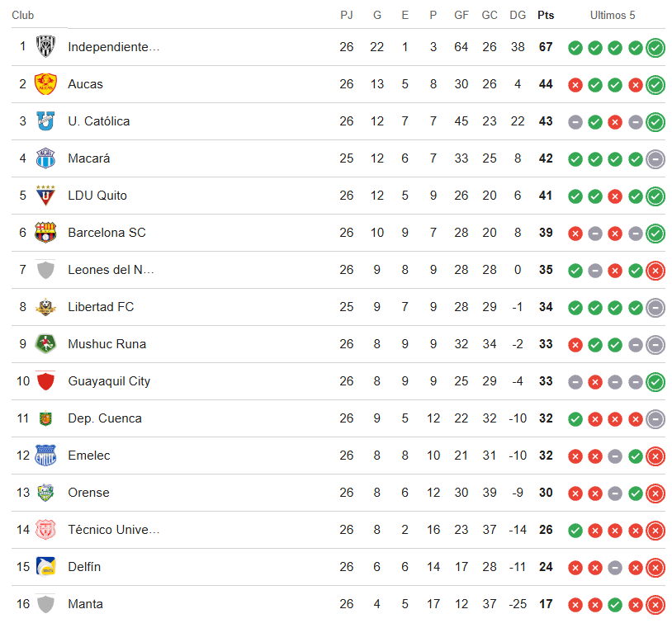Click Mushuc Runa green crest icon
Screen dimensions: 672x628
point(45,344)
